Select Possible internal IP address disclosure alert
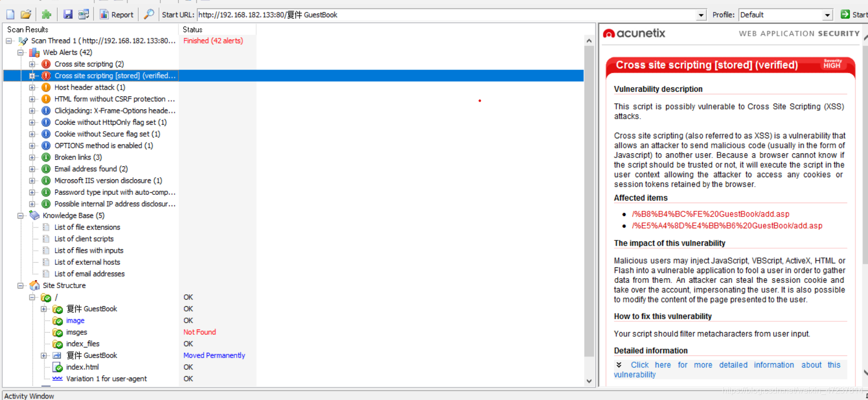868x400 pixels. pyautogui.click(x=115, y=204)
